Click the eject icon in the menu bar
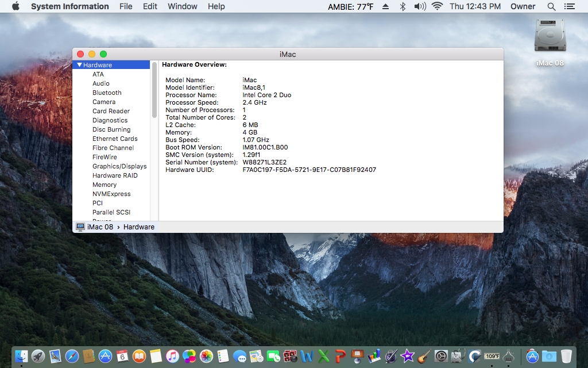 385,6
